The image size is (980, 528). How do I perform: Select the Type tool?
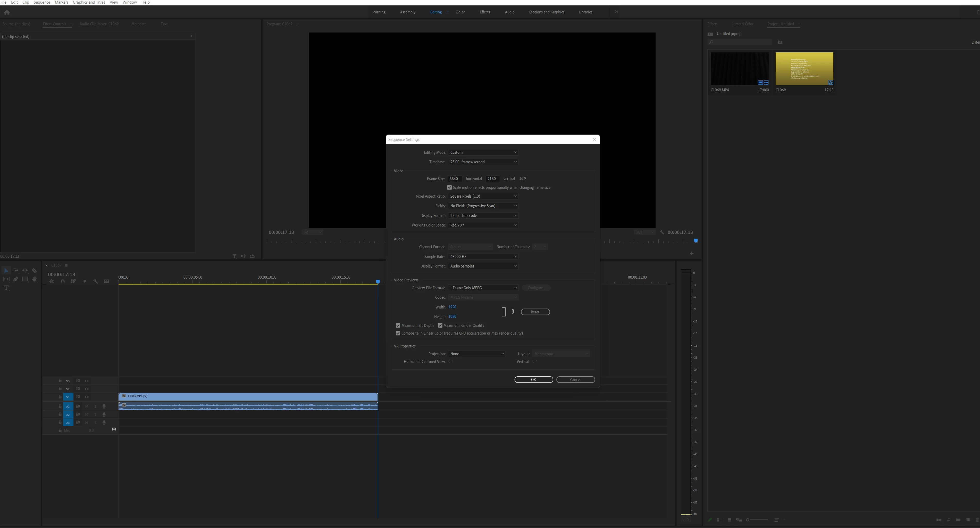pos(6,288)
